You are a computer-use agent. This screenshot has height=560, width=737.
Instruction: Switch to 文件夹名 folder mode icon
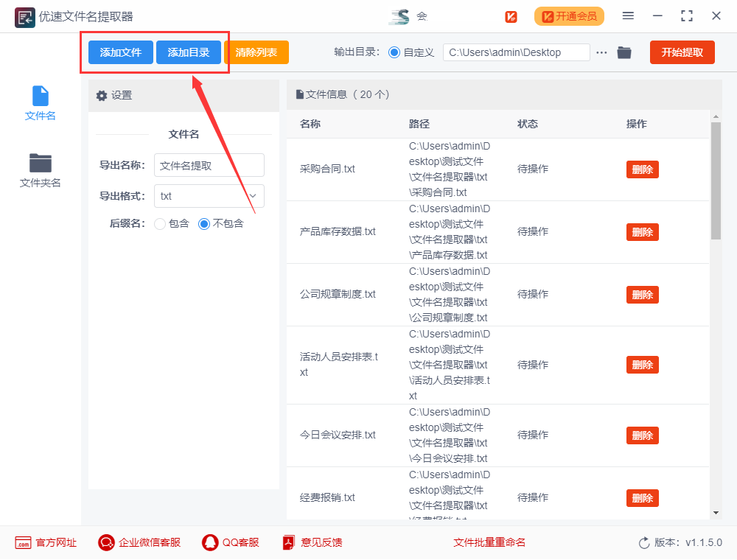pos(40,163)
